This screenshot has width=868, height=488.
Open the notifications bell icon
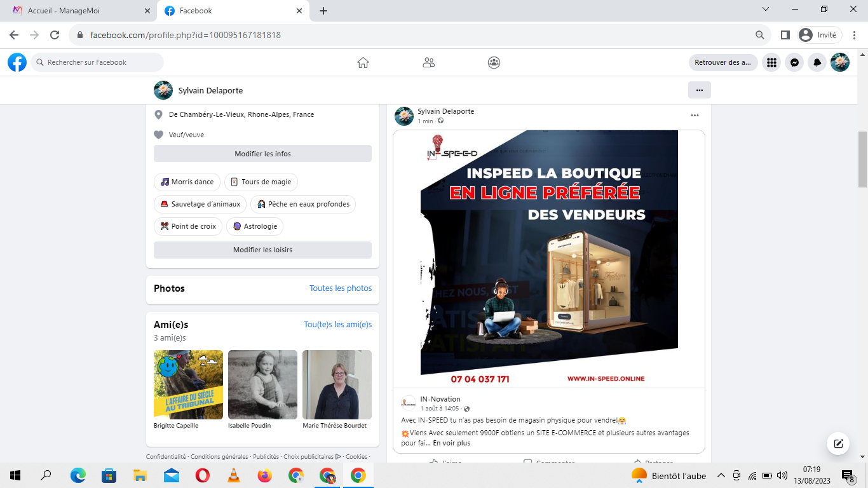[x=817, y=62]
